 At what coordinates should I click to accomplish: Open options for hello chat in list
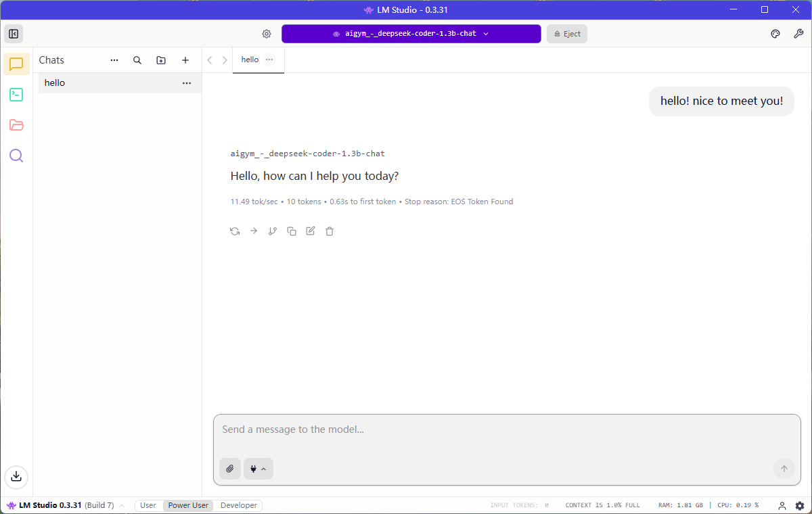[x=187, y=83]
